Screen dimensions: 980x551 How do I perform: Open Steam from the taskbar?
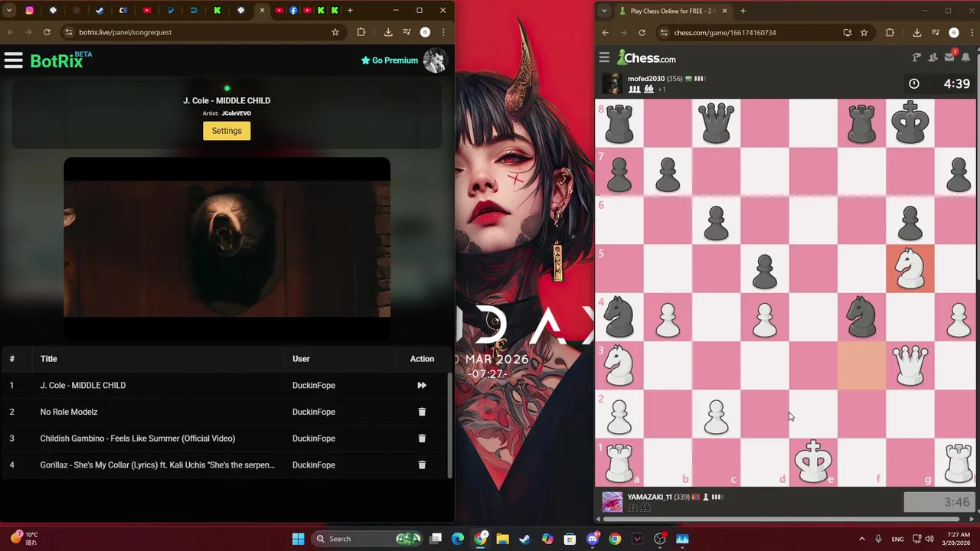click(x=524, y=539)
